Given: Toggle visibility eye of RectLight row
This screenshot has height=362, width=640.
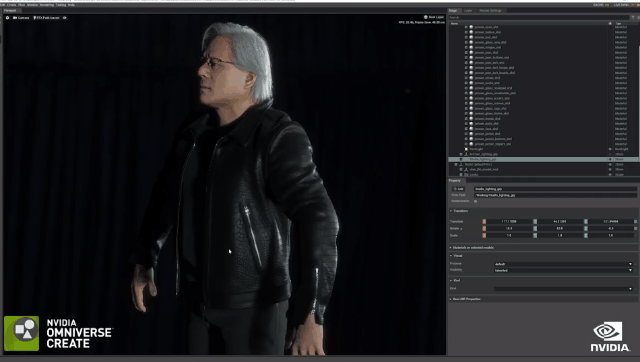Looking at the screenshot, I should point(610,149).
